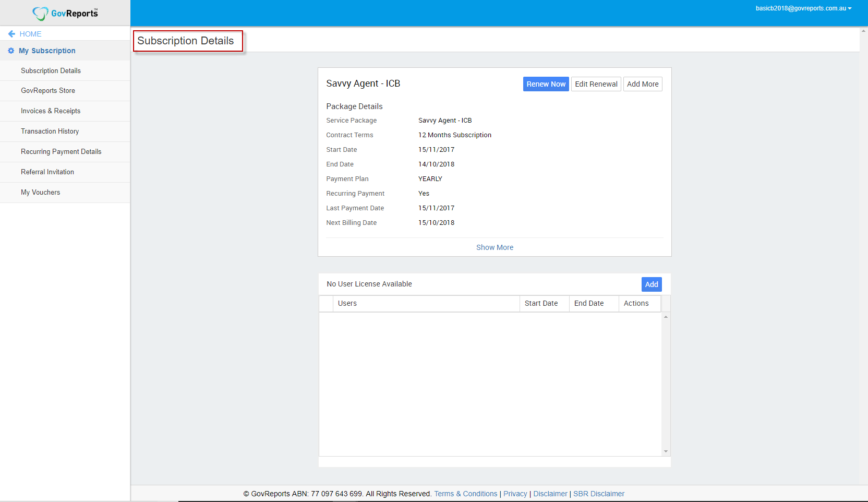Screen dimensions: 868x502
Task: Click the user table scrollbar down arrow
Action: coord(666,451)
